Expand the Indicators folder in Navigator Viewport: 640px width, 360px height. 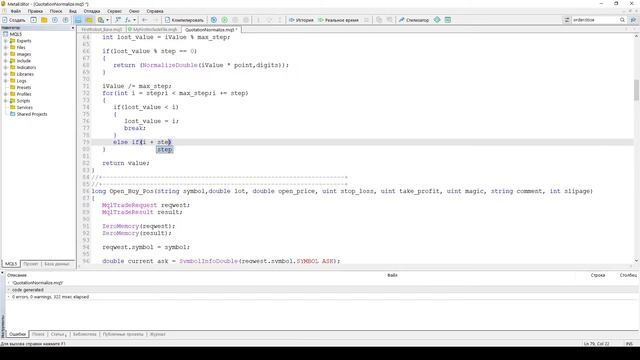click(x=6, y=67)
